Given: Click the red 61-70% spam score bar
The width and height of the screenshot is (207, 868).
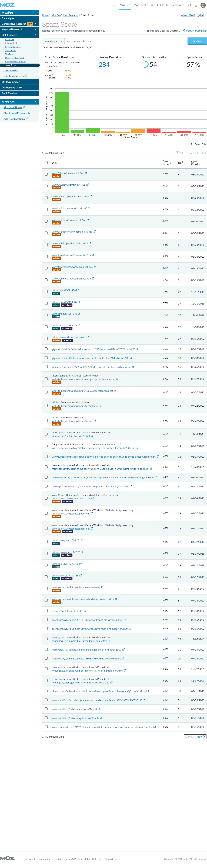Looking at the screenshot, I should [154, 131].
